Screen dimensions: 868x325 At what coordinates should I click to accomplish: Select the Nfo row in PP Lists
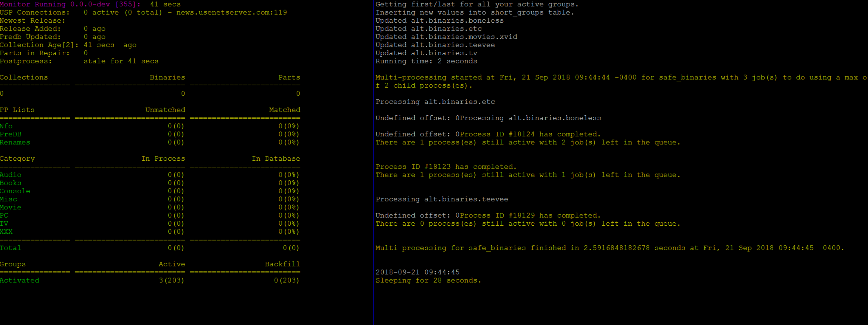[x=6, y=126]
